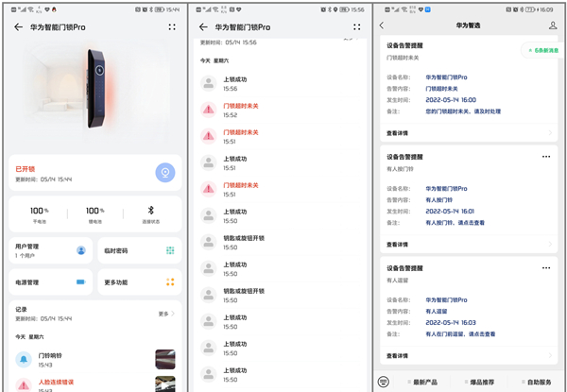View the 人脸连续错误 snapshot thumbnail
This screenshot has width=567, height=392.
[x=165, y=384]
